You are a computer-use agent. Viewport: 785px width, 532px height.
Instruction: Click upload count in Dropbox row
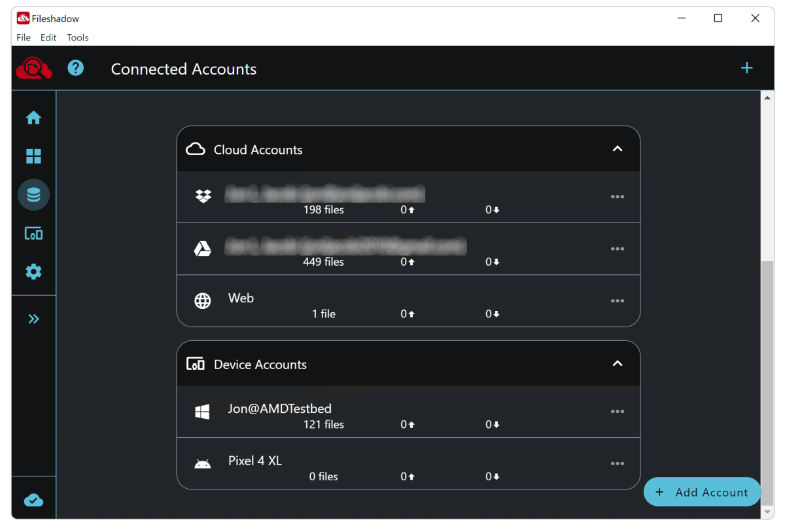click(x=408, y=210)
